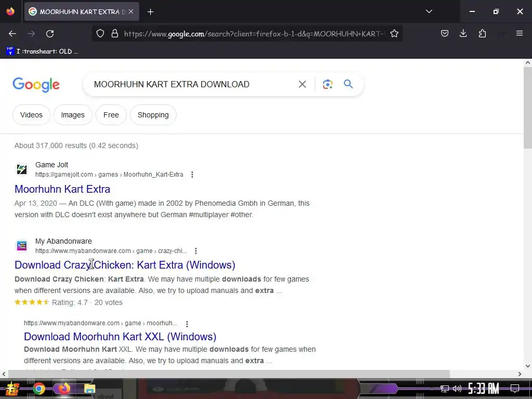Select the MOORHUHN KART EXTRA tab
This screenshot has height=399, width=532.
pyautogui.click(x=82, y=11)
